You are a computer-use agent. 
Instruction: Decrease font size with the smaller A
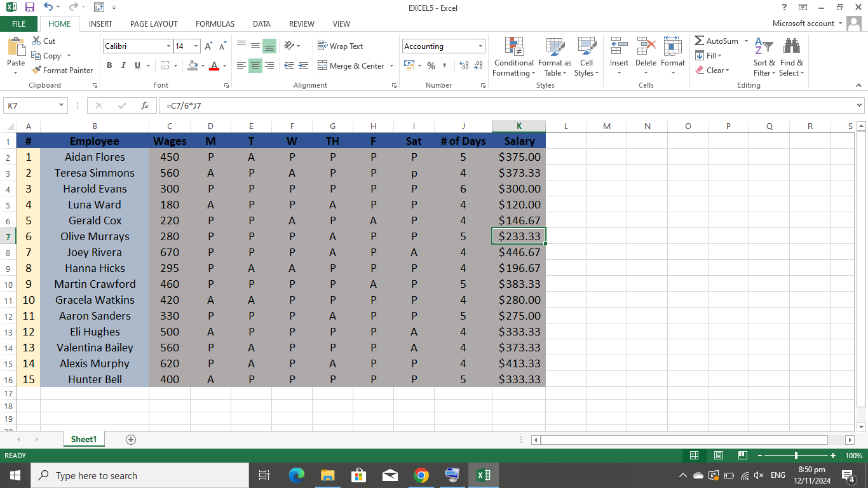(x=222, y=46)
